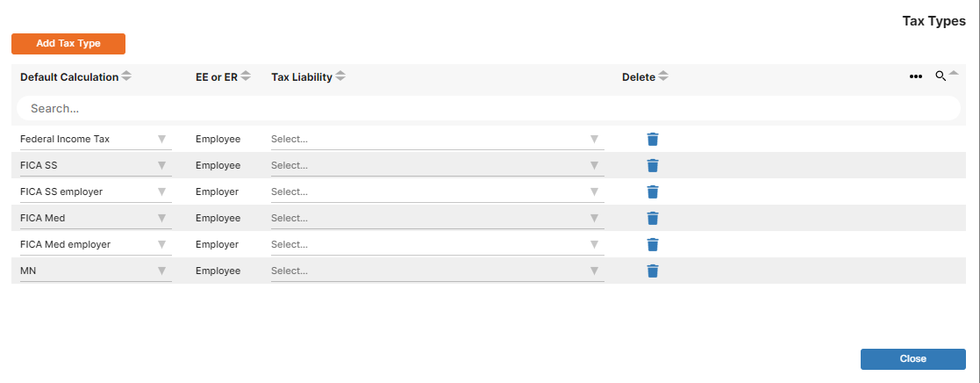
Task: Sort using the Delete column arrows
Action: click(664, 76)
